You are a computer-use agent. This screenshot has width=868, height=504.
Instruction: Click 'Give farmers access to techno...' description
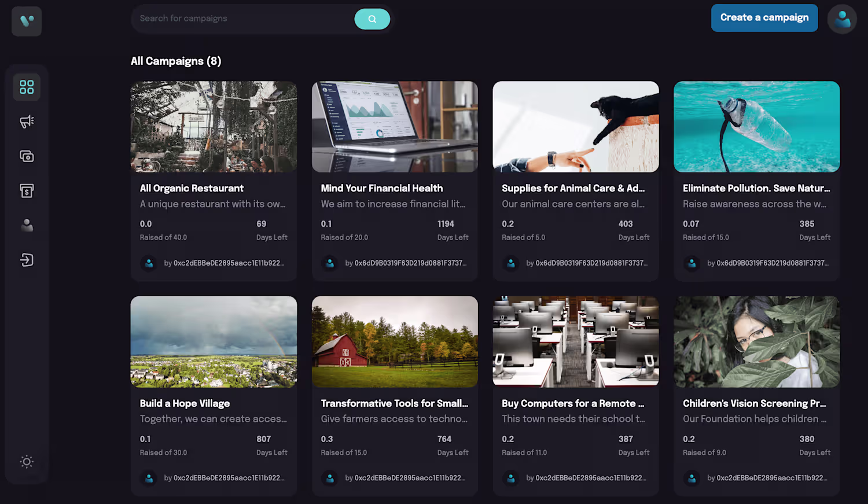click(394, 419)
